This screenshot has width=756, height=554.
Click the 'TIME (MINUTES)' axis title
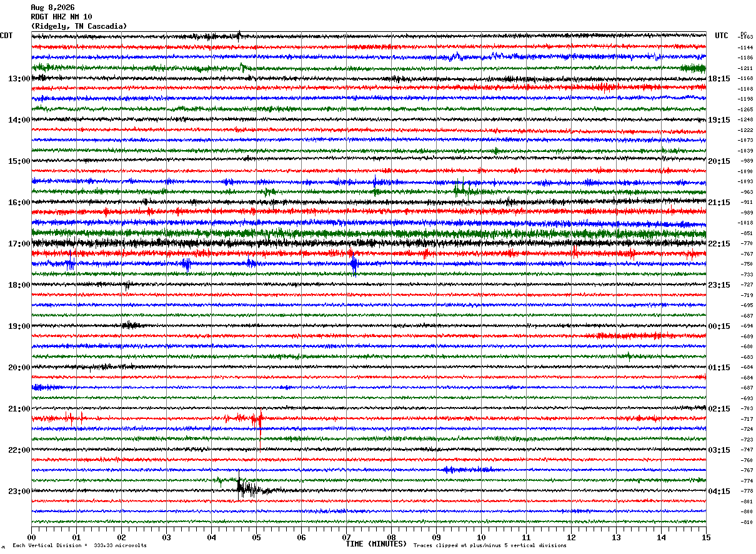pyautogui.click(x=376, y=544)
